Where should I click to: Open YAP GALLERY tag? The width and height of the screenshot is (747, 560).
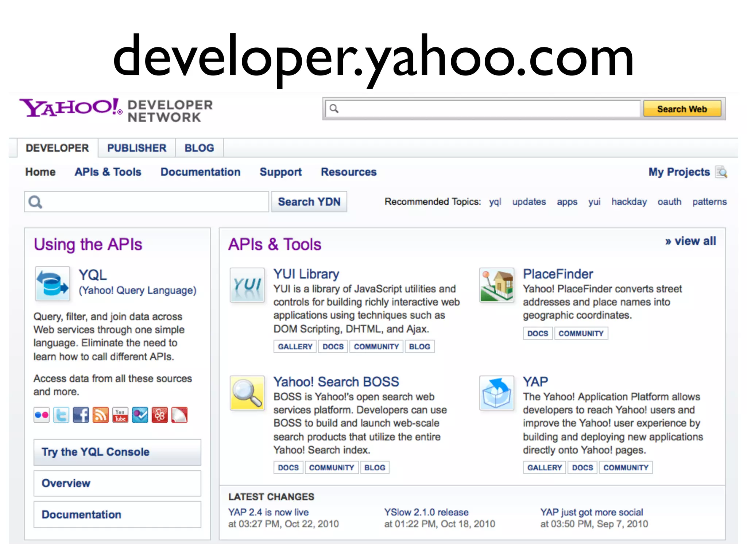point(545,467)
